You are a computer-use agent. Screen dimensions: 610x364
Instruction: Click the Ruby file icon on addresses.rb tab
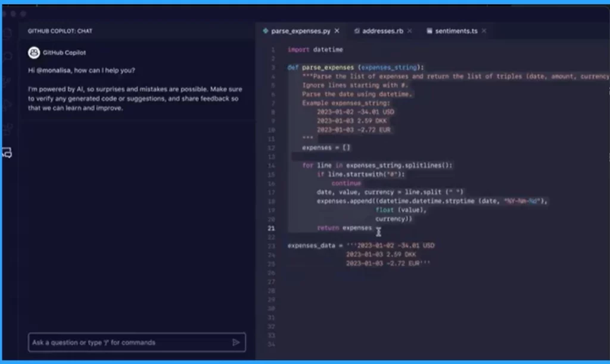coord(357,31)
